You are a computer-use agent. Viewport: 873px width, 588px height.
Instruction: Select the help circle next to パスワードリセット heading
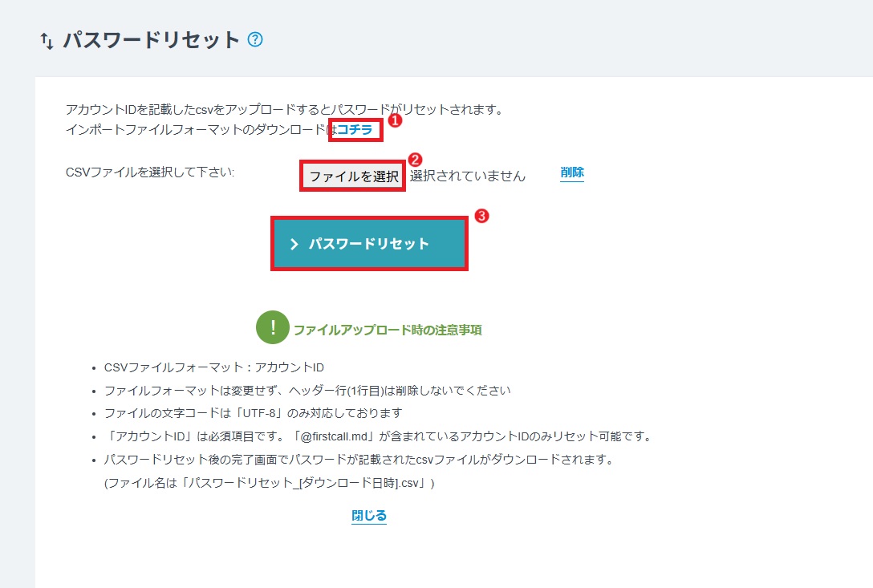pos(255,39)
